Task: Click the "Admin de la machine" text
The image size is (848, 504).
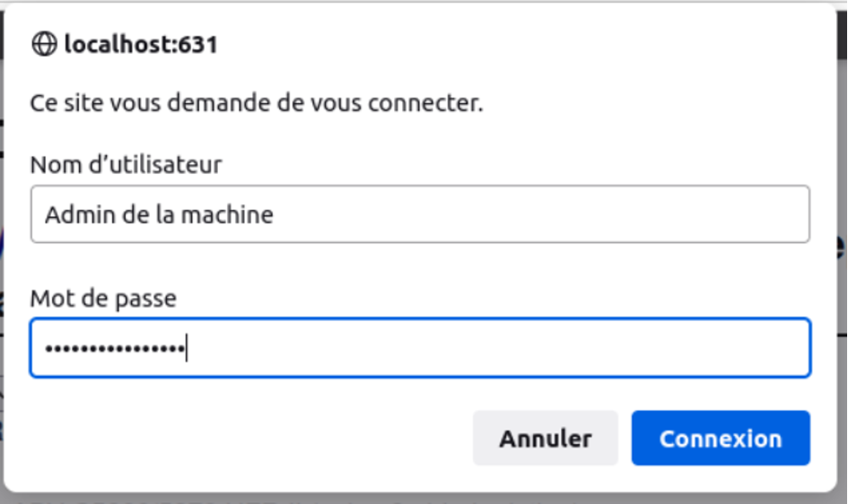Action: click(x=159, y=214)
